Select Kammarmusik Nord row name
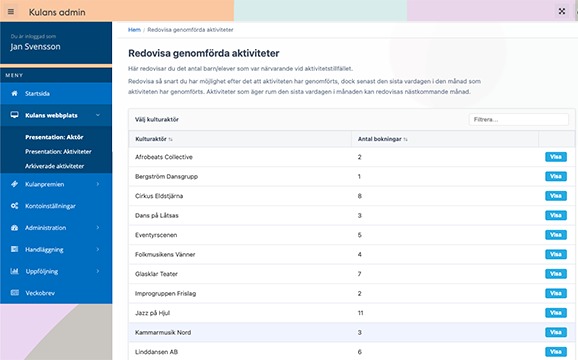Screen dimensions: 578x360 coord(163,332)
